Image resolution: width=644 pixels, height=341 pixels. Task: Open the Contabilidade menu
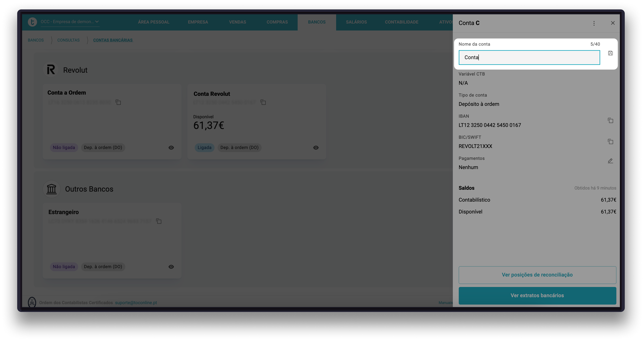pyautogui.click(x=401, y=22)
